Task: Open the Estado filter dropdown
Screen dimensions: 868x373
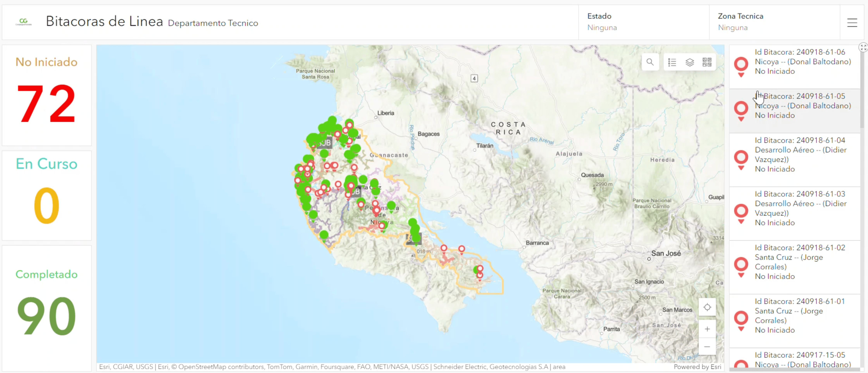Action: [644, 22]
